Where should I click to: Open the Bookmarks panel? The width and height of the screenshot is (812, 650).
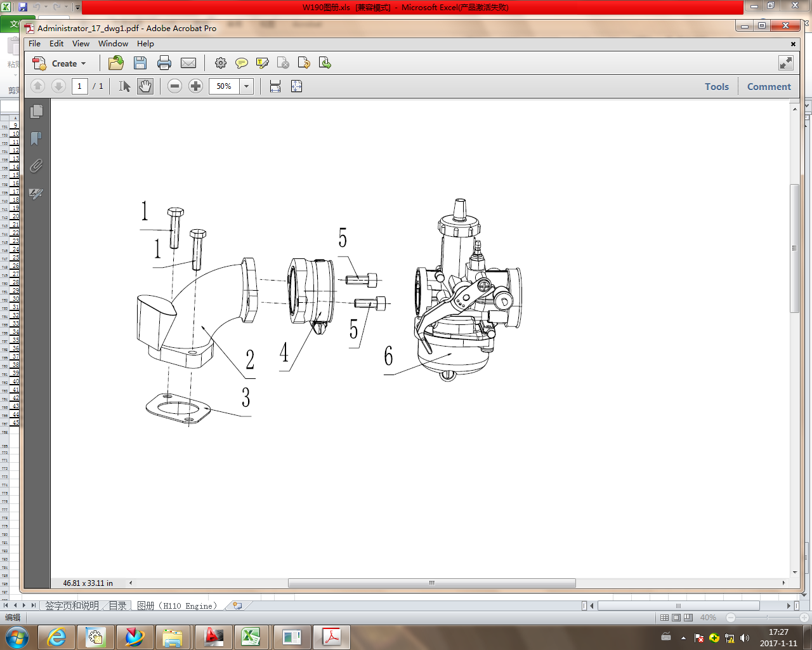(36, 138)
